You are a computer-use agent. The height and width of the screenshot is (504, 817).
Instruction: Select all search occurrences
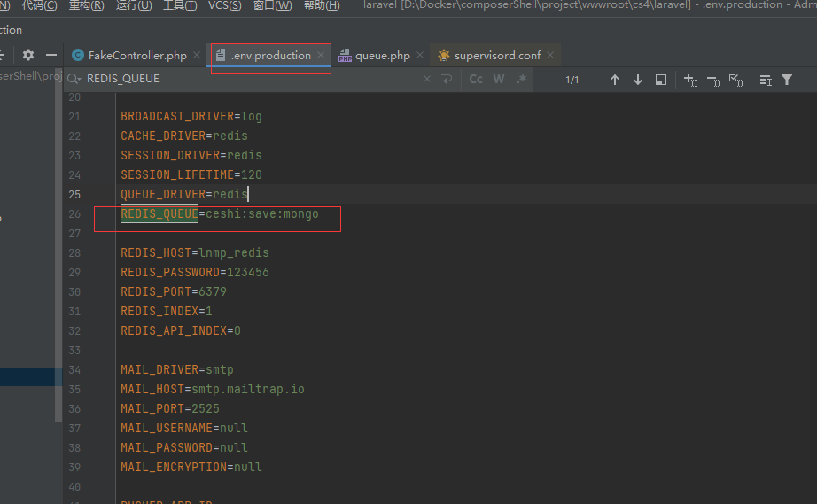736,81
